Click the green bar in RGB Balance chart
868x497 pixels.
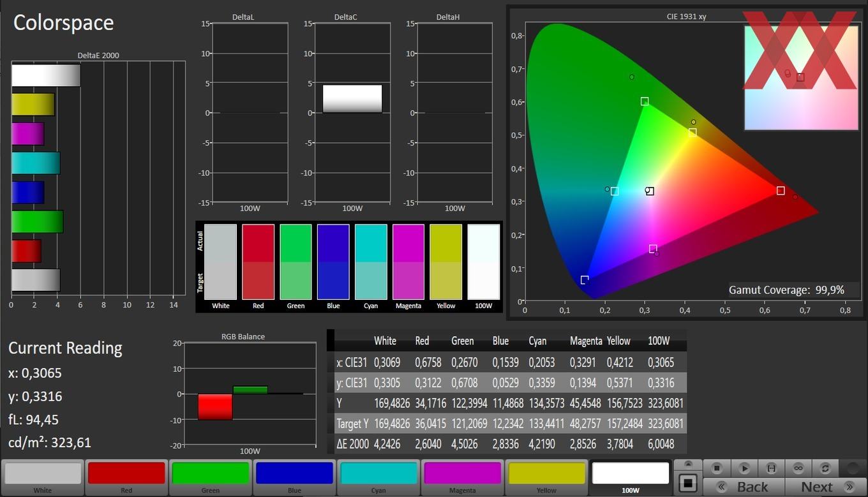tap(250, 390)
